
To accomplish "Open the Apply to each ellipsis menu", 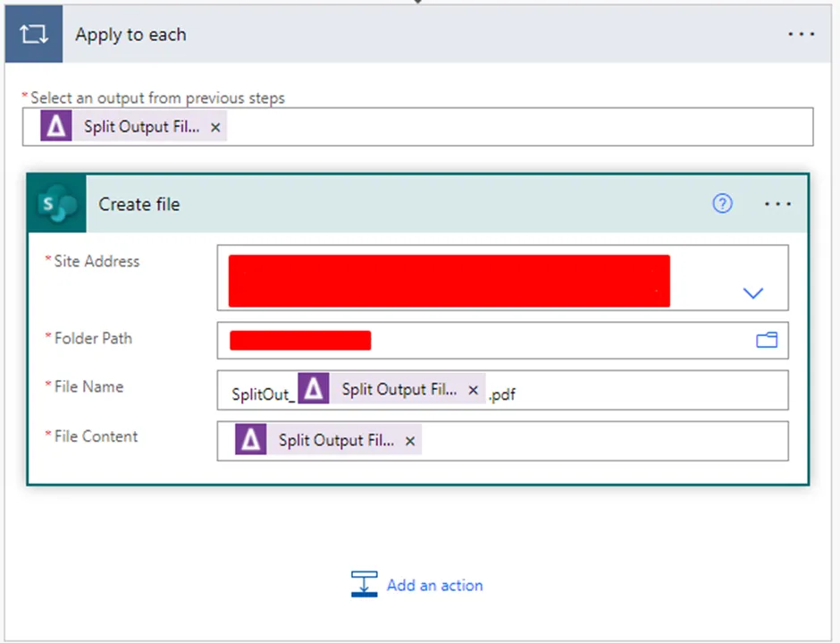I will coord(801,35).
